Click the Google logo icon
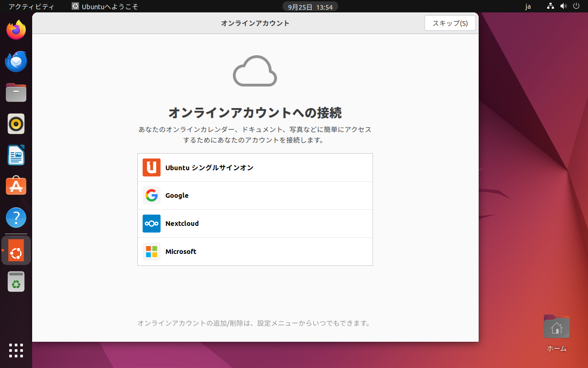This screenshot has width=588, height=368. (x=151, y=195)
